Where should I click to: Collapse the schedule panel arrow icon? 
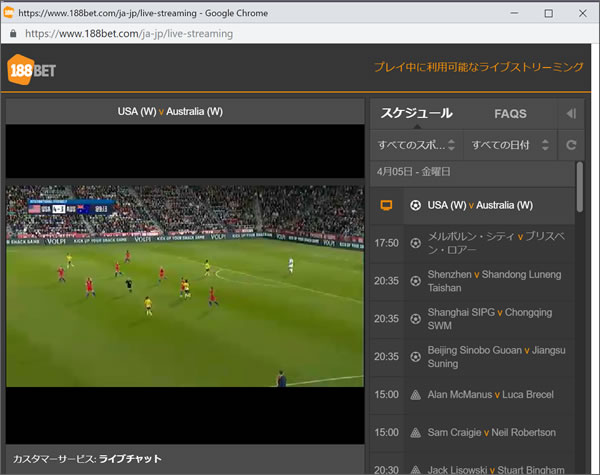point(571,114)
